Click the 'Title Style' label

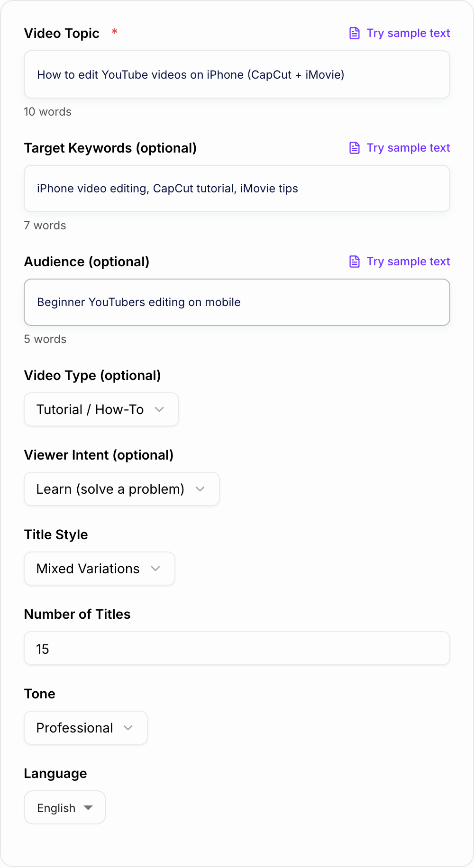click(56, 534)
